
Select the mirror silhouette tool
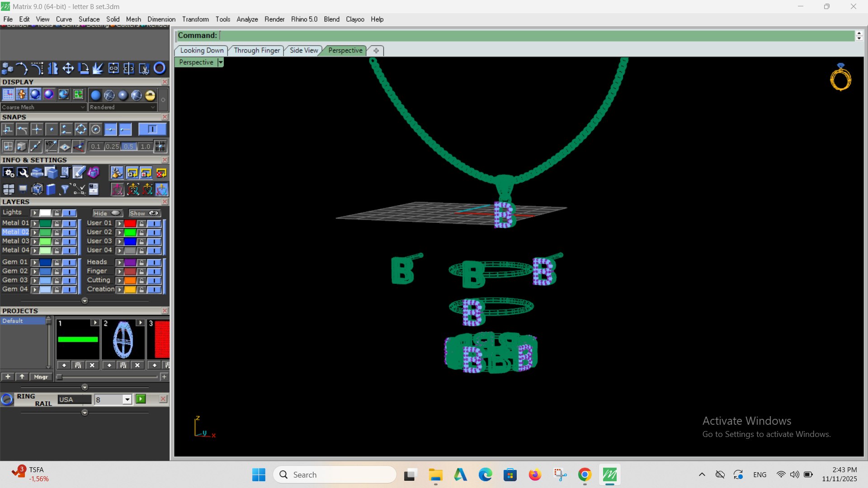[53, 68]
